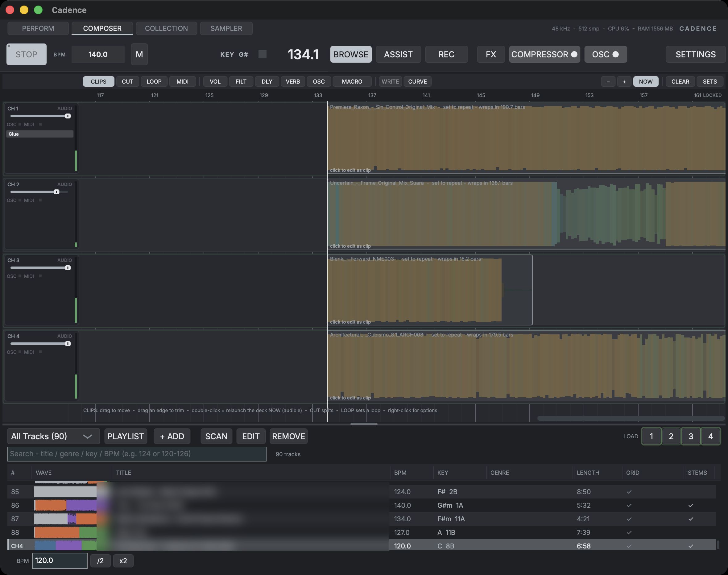Click the Architectural Cubismo clip on CH 4
Image resolution: width=728 pixels, height=575 pixels.
[x=526, y=366]
